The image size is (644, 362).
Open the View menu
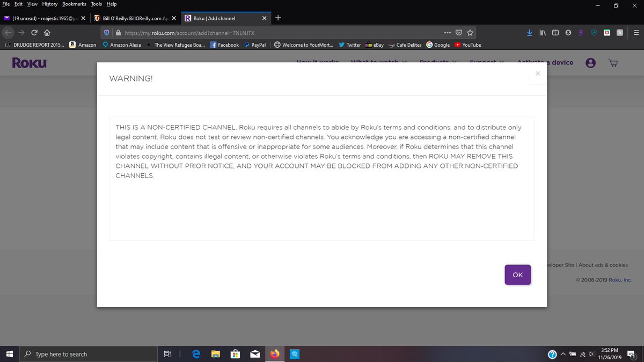point(32,4)
